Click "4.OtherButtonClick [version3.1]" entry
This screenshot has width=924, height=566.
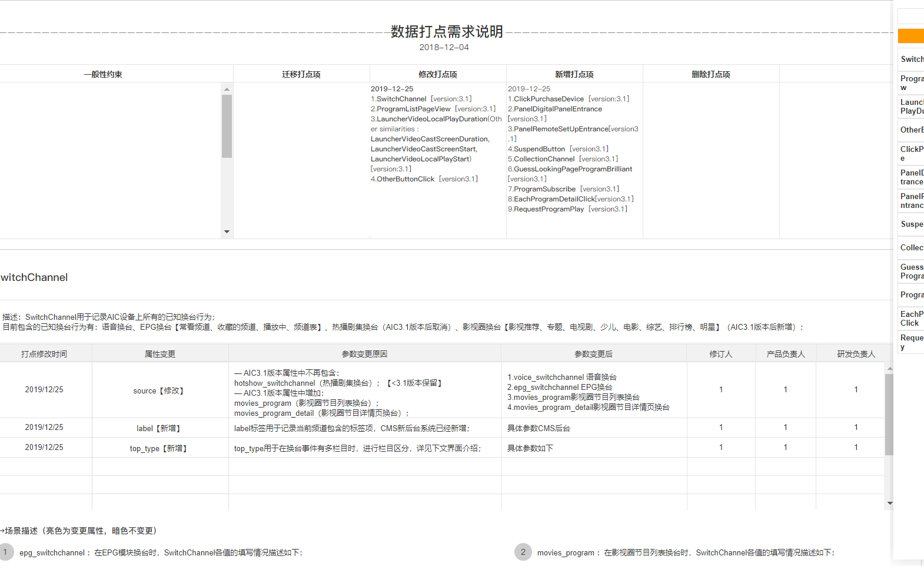pyautogui.click(x=424, y=179)
